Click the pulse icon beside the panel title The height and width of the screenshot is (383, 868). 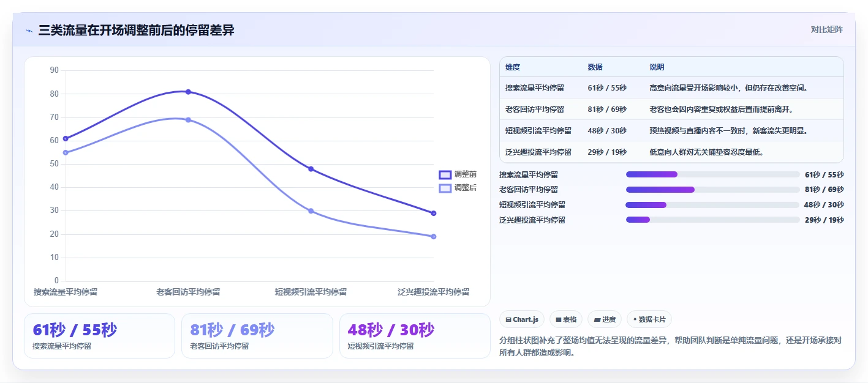coord(29,31)
